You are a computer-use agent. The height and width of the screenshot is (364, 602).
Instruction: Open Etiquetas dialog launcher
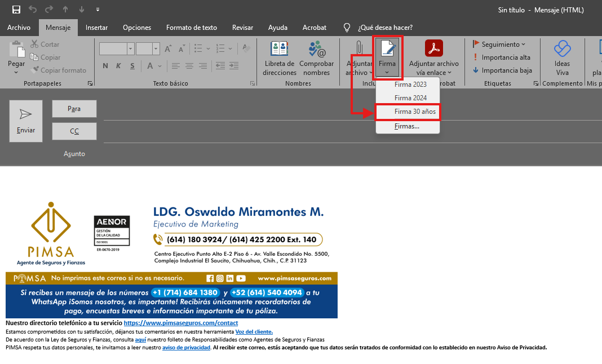(536, 83)
